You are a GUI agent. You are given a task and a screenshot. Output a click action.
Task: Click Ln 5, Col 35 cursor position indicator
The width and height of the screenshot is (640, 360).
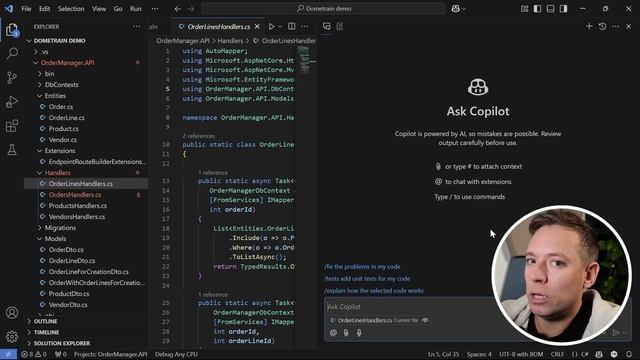click(x=443, y=354)
